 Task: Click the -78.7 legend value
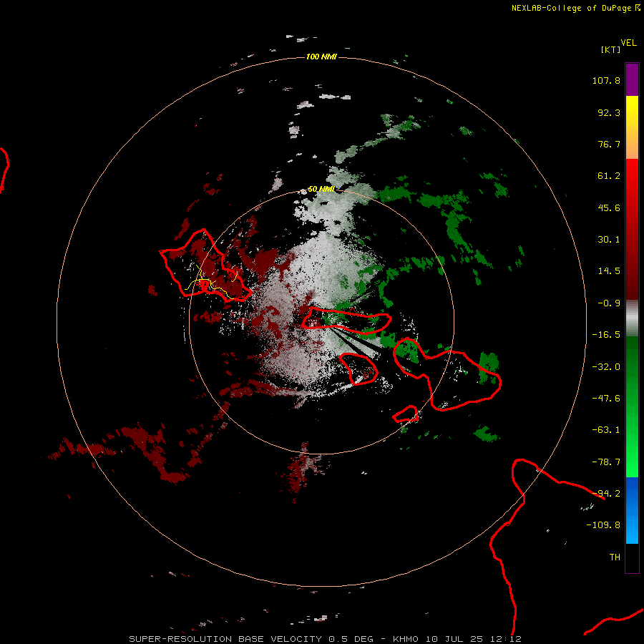click(606, 462)
